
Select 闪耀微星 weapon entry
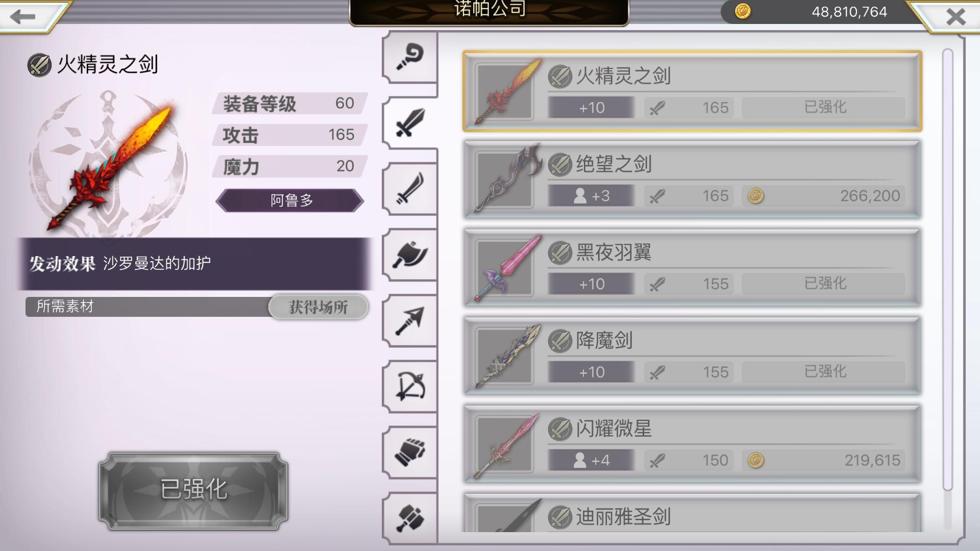coord(692,444)
